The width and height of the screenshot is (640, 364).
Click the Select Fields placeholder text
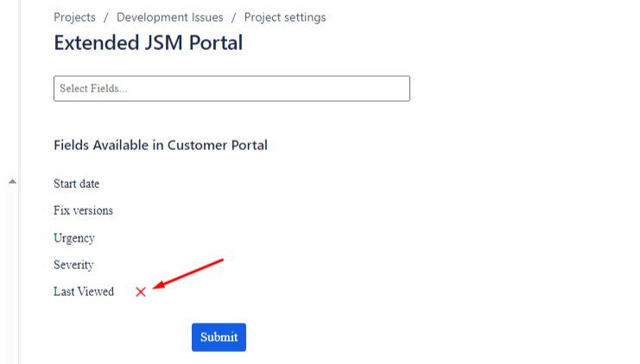94,89
